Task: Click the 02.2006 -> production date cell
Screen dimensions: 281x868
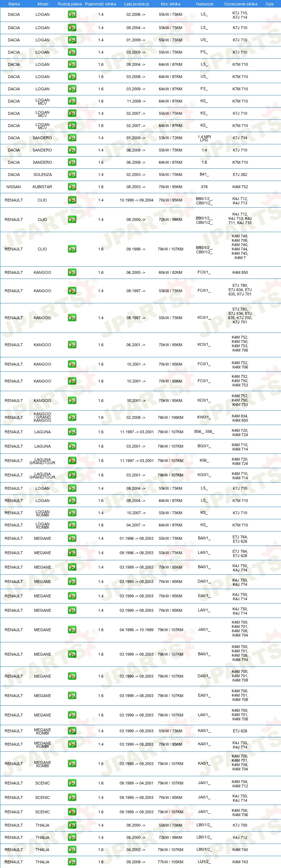Action: click(136, 15)
